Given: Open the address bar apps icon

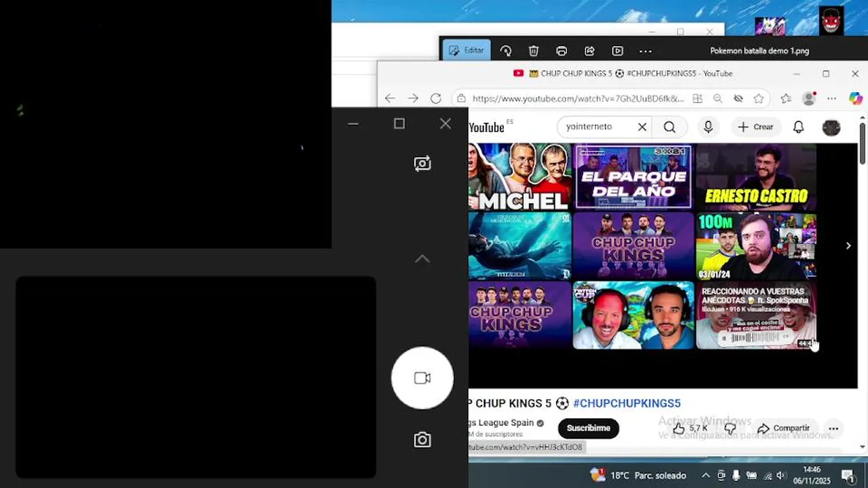Looking at the screenshot, I should [697, 98].
